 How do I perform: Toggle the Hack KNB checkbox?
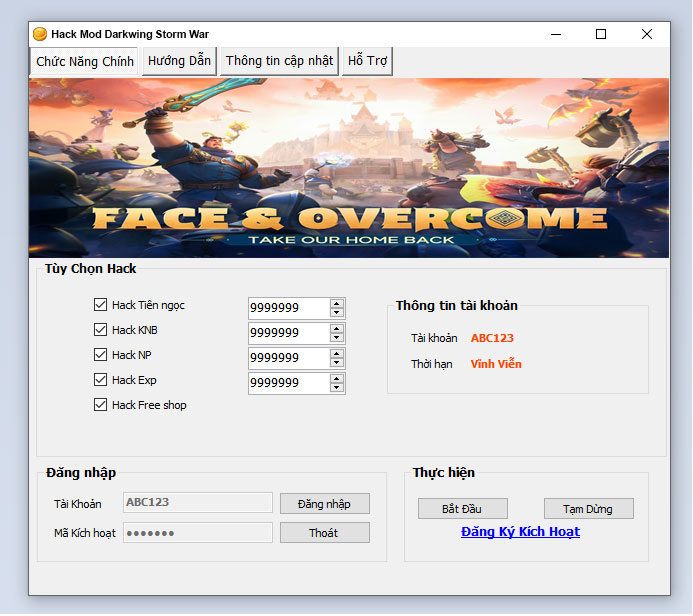click(100, 330)
